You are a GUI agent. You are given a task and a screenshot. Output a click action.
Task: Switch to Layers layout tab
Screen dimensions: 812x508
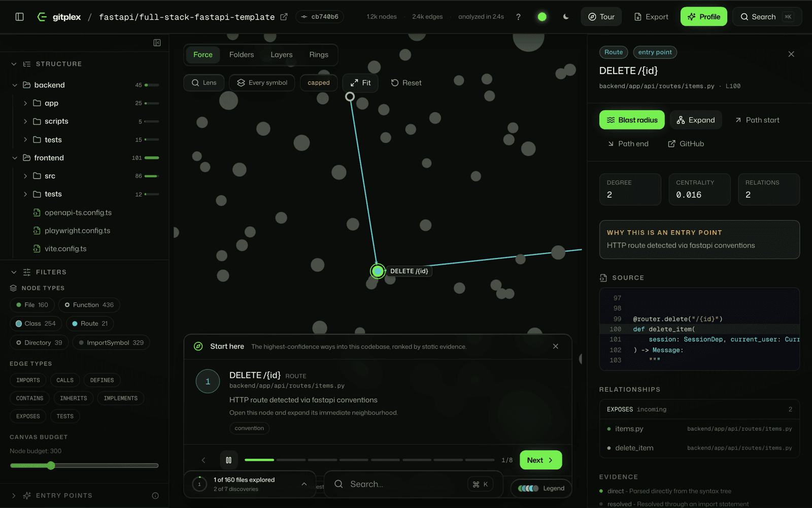point(282,55)
